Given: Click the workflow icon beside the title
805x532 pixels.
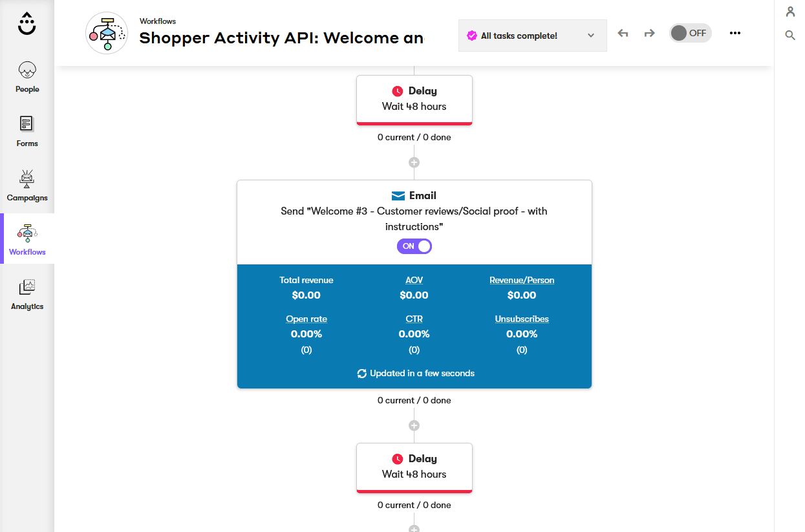Looking at the screenshot, I should [107, 33].
